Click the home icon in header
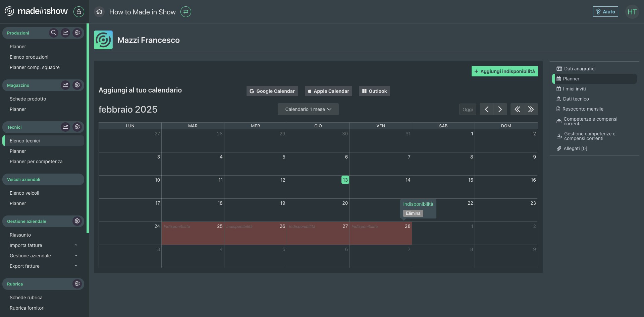This screenshot has width=644, height=317. pos(99,12)
